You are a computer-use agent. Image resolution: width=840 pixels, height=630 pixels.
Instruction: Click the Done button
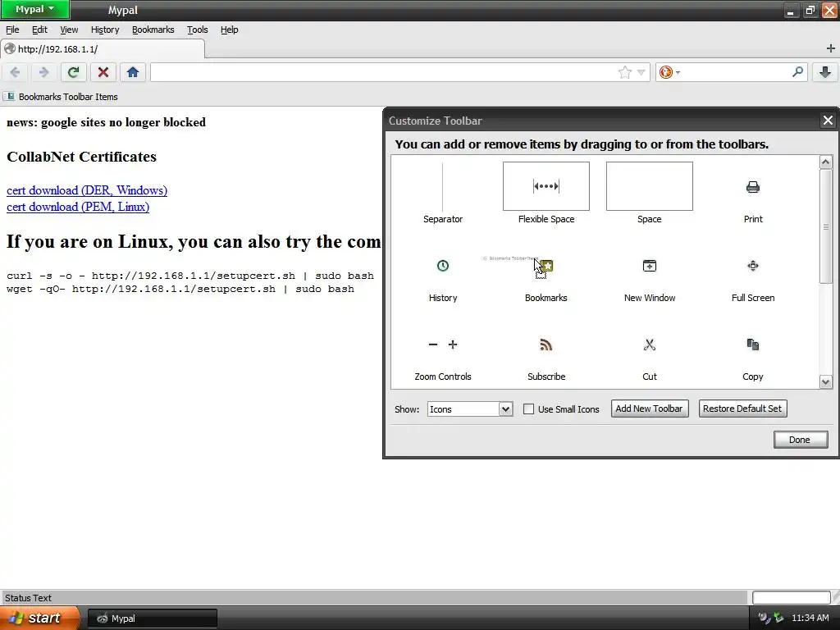[801, 440]
